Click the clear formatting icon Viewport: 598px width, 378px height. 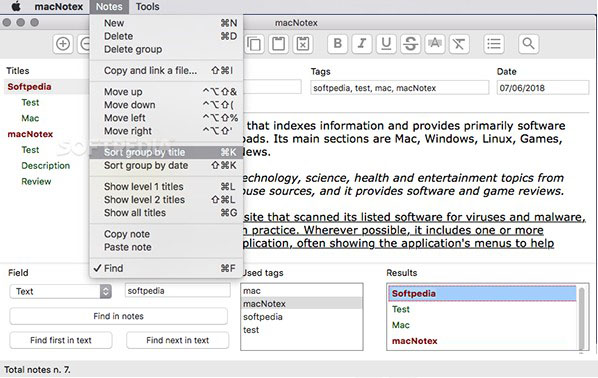pos(459,44)
